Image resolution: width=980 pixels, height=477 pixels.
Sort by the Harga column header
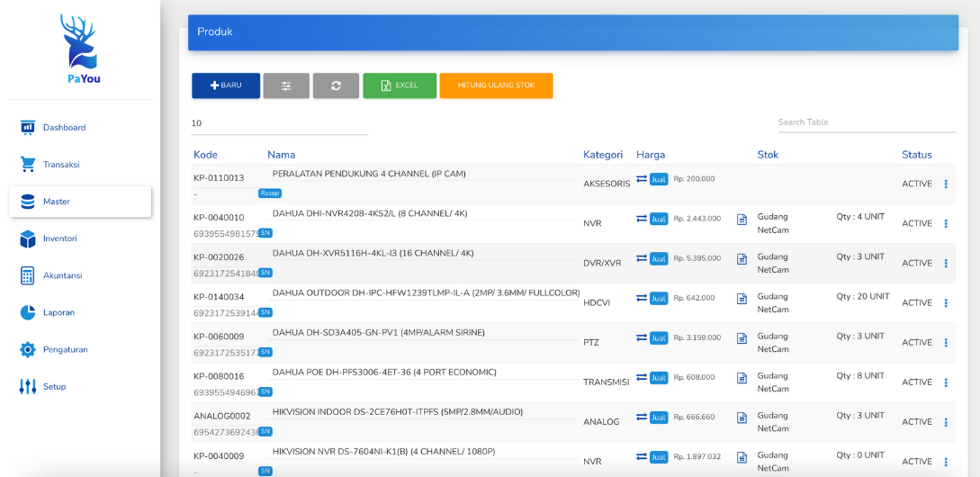(x=651, y=155)
